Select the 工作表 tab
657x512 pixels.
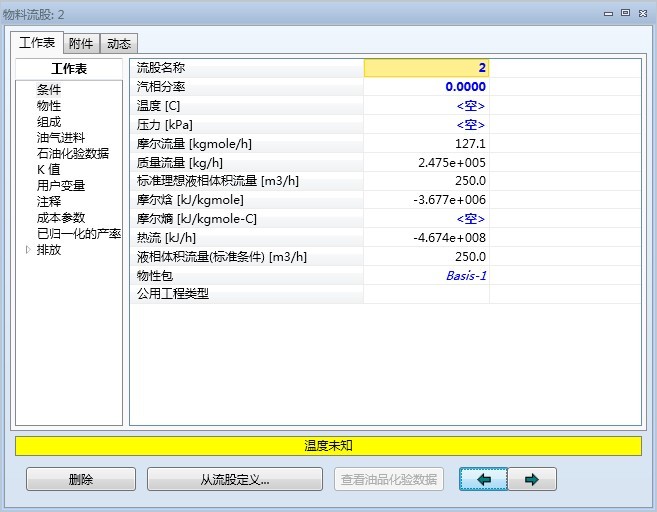coord(37,43)
